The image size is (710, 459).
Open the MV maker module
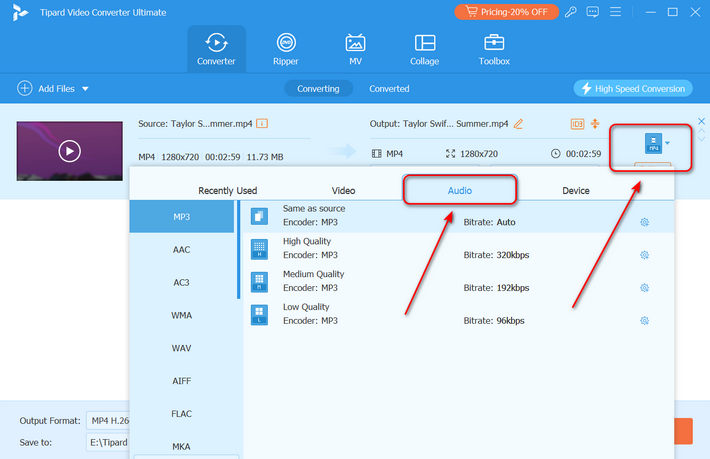tap(355, 49)
